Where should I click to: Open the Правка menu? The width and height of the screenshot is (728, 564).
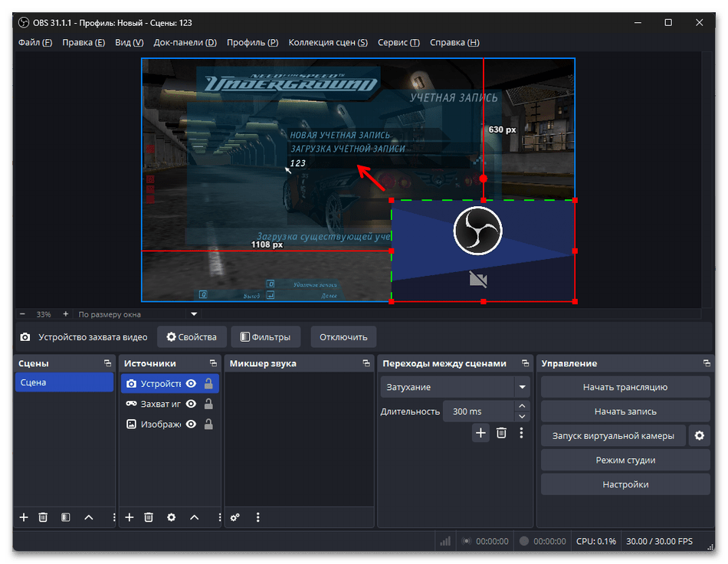click(84, 42)
